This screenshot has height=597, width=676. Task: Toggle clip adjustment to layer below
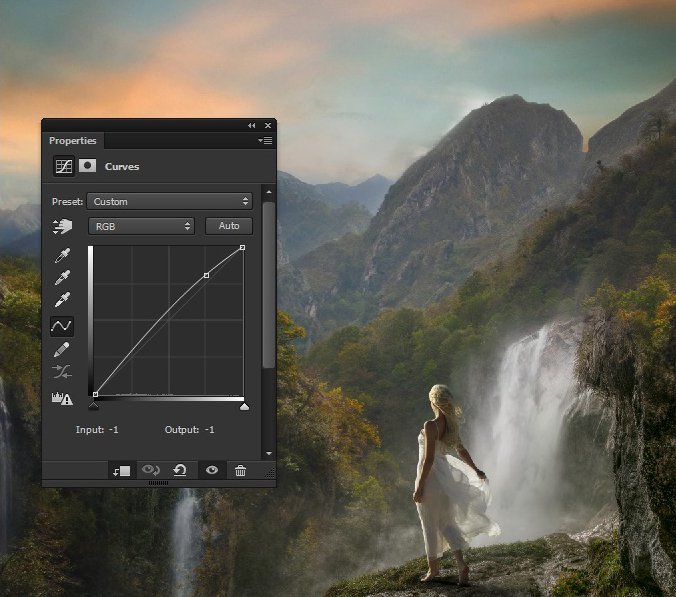pyautogui.click(x=121, y=470)
